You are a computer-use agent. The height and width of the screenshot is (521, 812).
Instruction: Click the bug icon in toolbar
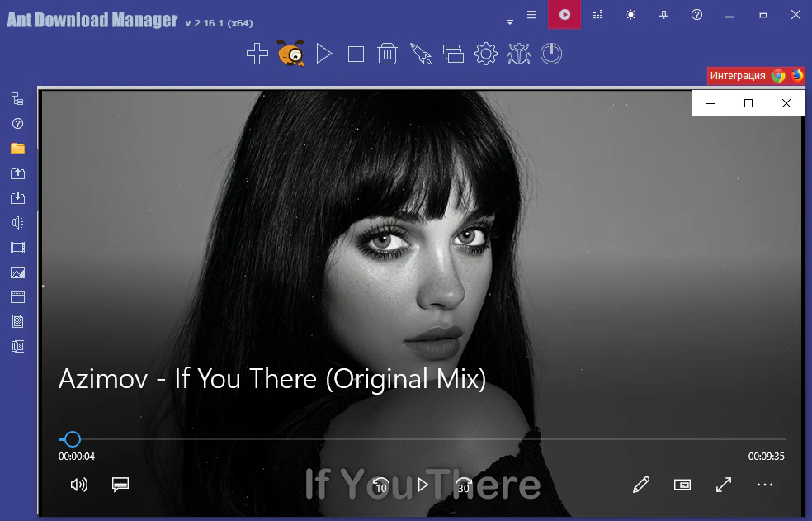pos(518,54)
